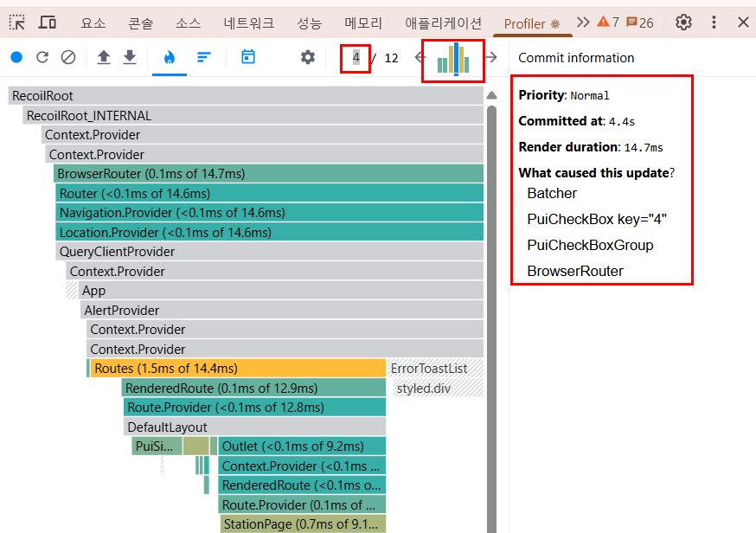756x533 pixels.
Task: Select the DefaultLayout bar
Action: (254, 427)
